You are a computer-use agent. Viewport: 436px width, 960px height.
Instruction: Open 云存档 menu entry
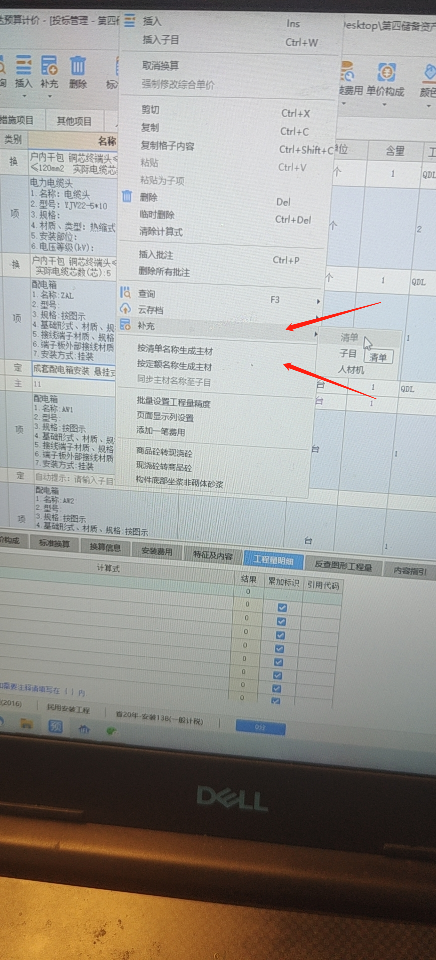point(150,310)
